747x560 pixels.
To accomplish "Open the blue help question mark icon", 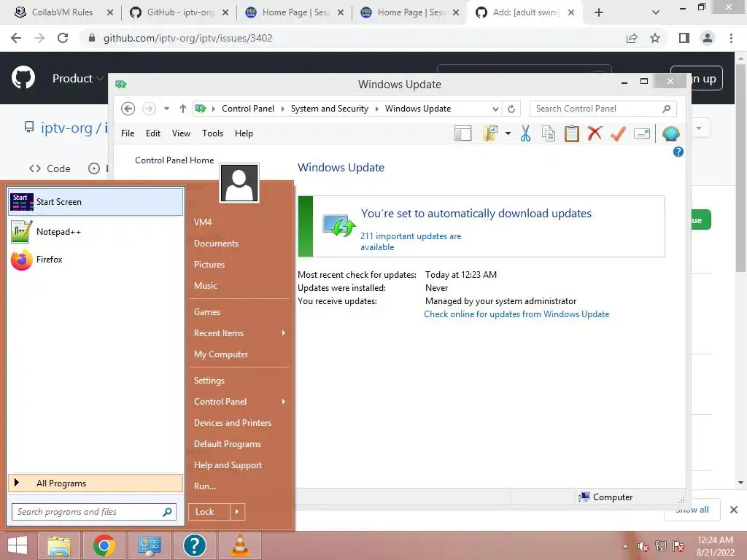I will point(678,152).
